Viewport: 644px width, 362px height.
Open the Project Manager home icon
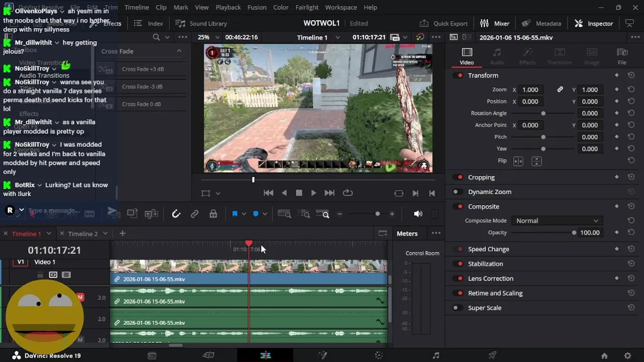coord(604,356)
